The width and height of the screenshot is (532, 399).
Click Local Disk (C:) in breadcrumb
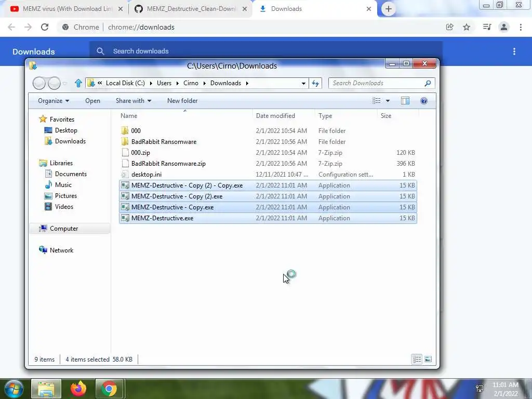pyautogui.click(x=125, y=83)
